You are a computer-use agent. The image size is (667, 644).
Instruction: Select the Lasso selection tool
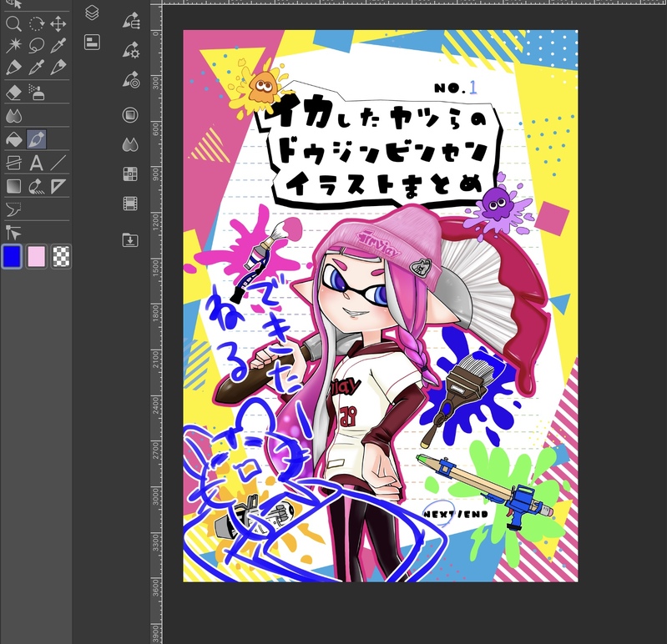(x=36, y=46)
